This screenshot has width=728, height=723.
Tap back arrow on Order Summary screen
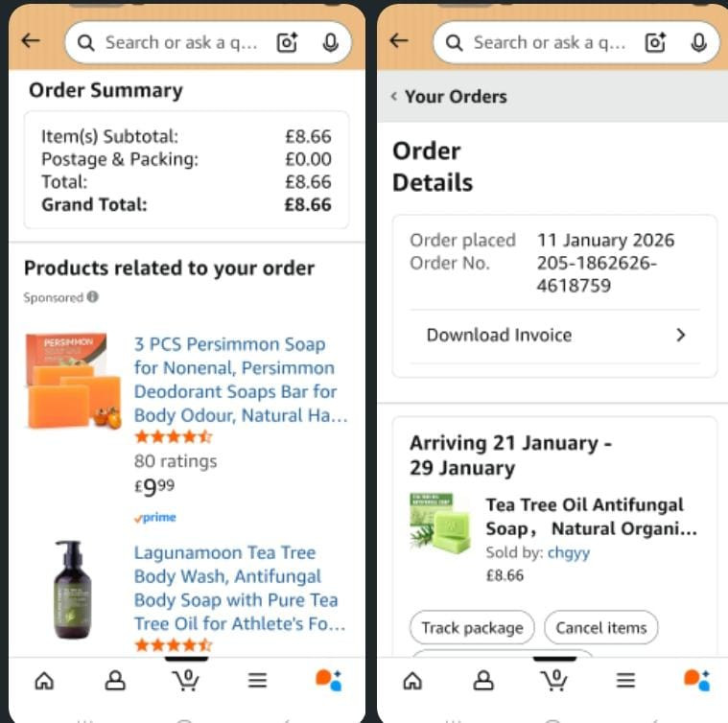[x=31, y=41]
